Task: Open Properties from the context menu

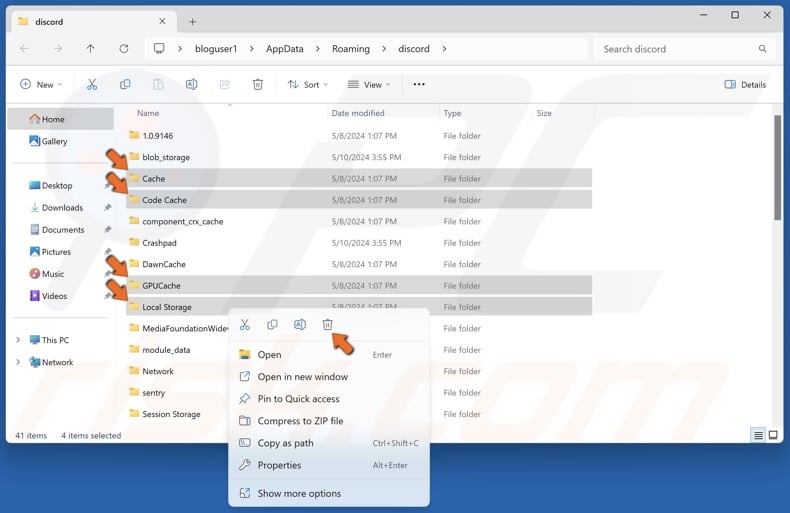Action: [x=329, y=466]
